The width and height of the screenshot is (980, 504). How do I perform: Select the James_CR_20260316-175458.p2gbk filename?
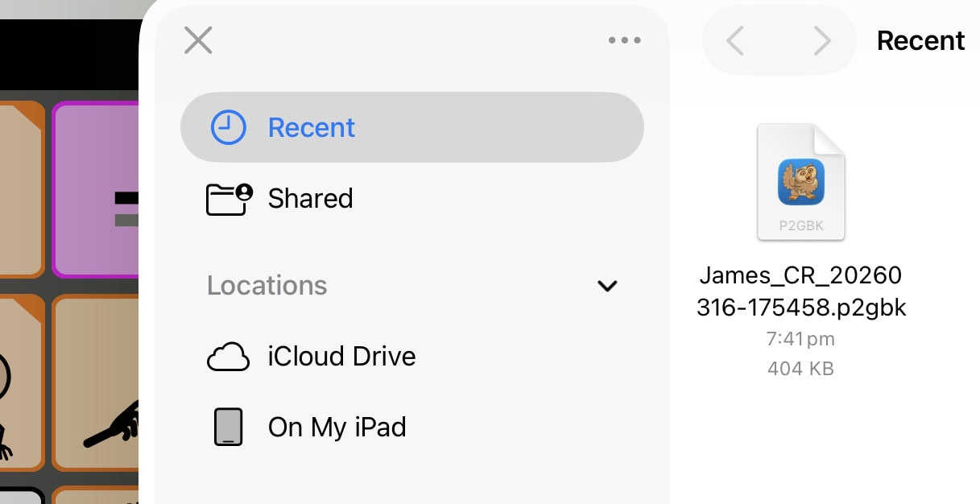[x=800, y=292]
